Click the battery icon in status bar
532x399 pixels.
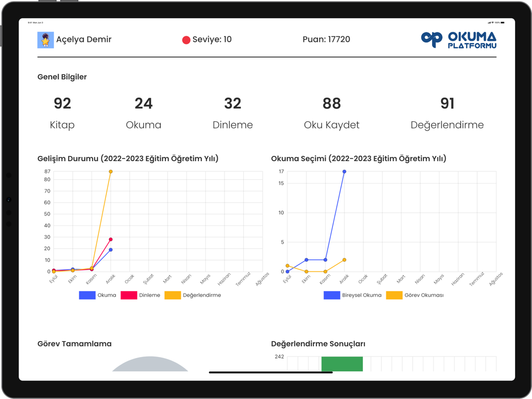503,22
